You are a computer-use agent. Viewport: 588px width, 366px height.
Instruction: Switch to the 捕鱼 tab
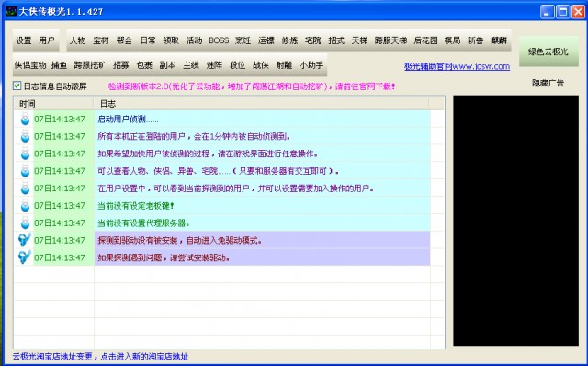(59, 65)
